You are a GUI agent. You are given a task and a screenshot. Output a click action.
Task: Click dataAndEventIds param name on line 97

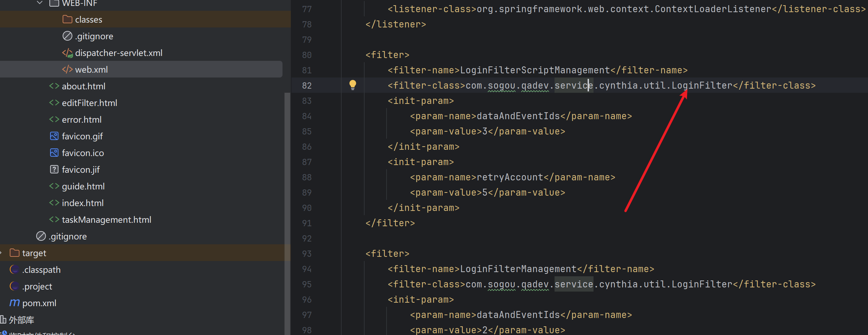[x=518, y=315]
